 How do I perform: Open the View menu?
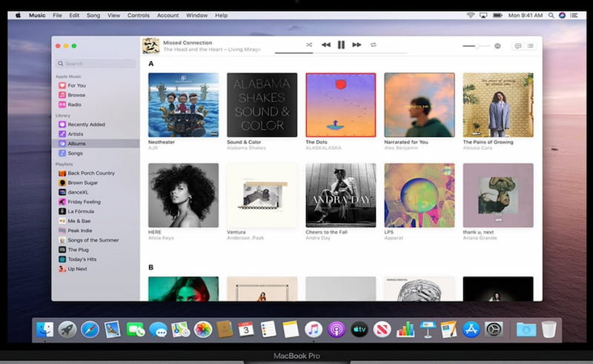(x=113, y=16)
